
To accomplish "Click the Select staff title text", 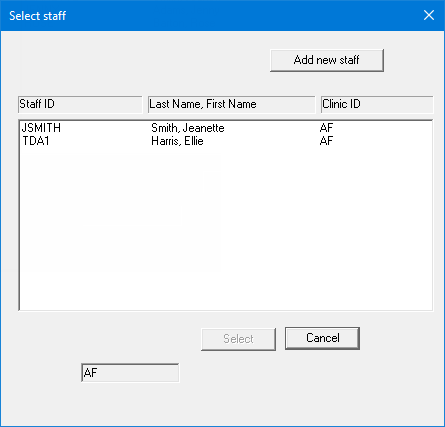I will (37, 16).
